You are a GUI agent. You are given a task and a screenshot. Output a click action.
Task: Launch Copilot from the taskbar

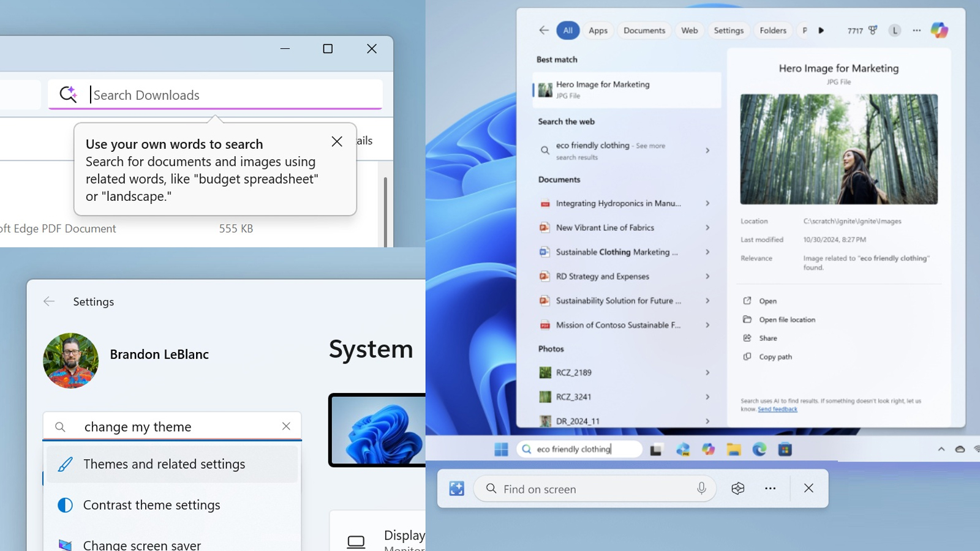(708, 449)
